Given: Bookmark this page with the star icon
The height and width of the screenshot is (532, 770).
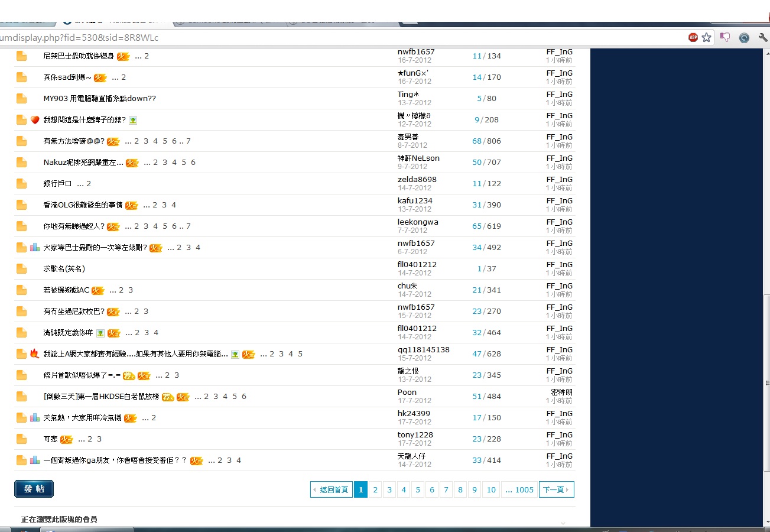Looking at the screenshot, I should point(706,37).
